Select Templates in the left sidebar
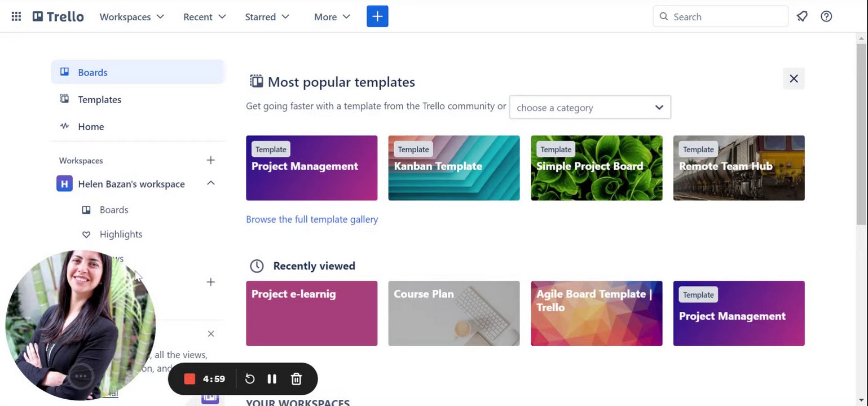 [138, 99]
